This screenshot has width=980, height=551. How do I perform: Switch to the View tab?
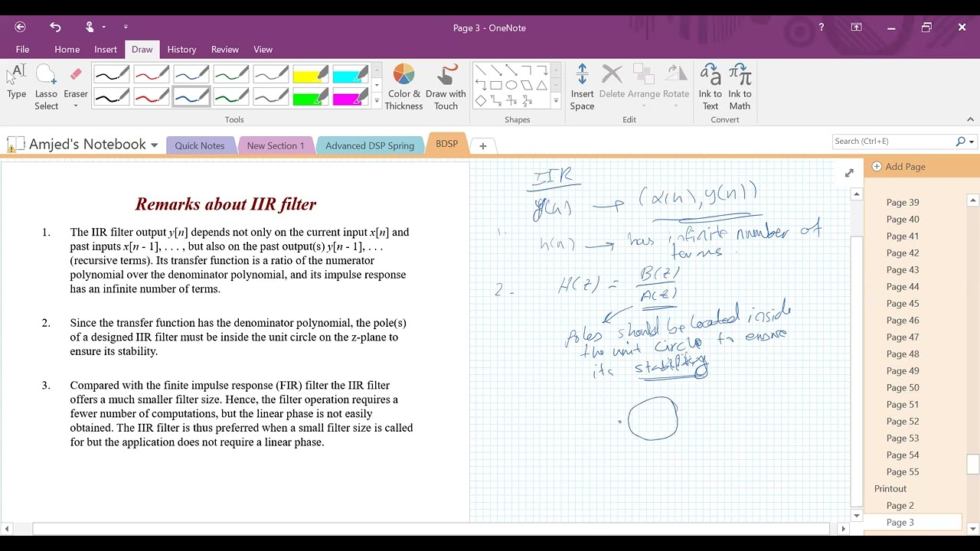click(263, 49)
